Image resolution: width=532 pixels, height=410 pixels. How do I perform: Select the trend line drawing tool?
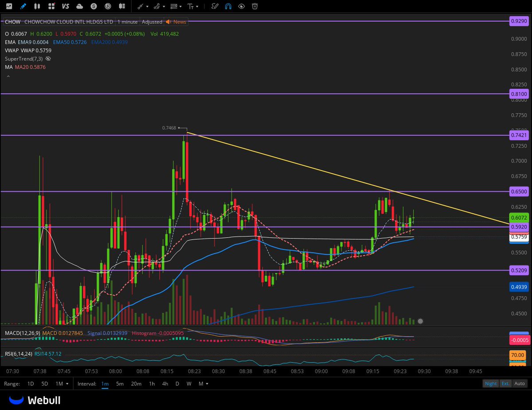(141, 6)
